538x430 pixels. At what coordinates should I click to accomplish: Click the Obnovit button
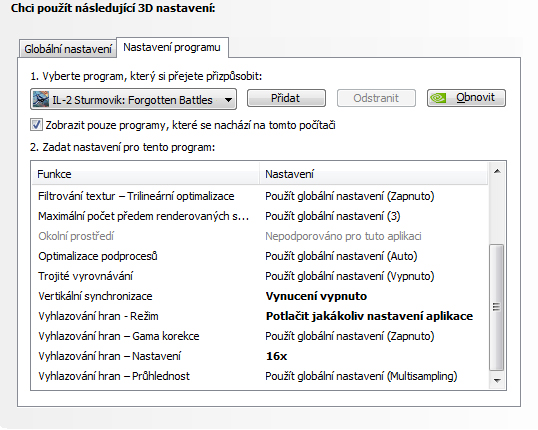466,98
